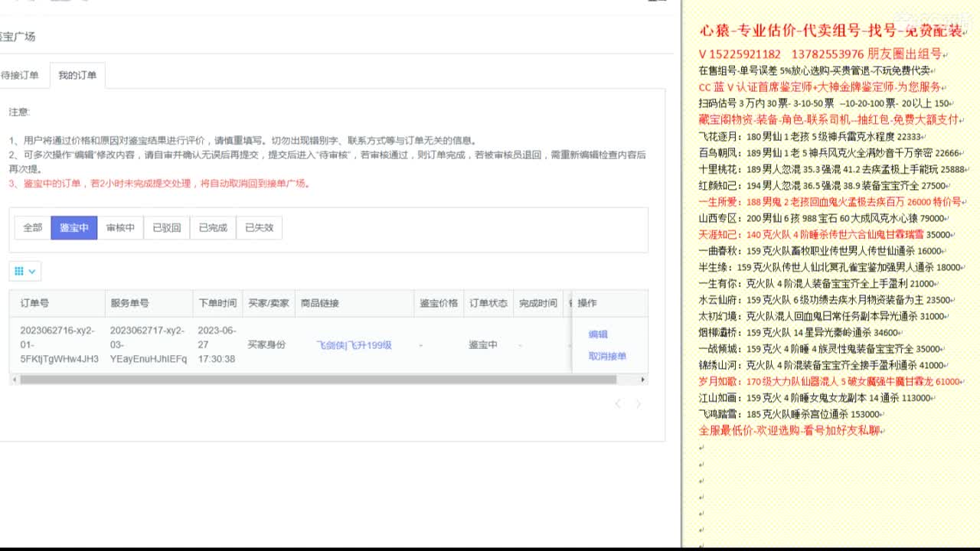
Task: Select the 鉴宝中 filter
Action: click(x=73, y=227)
